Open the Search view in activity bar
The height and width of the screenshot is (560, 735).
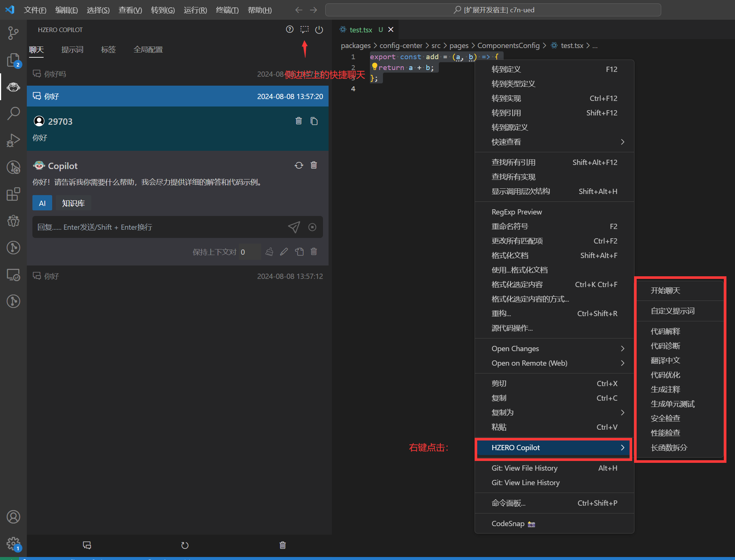tap(13, 114)
